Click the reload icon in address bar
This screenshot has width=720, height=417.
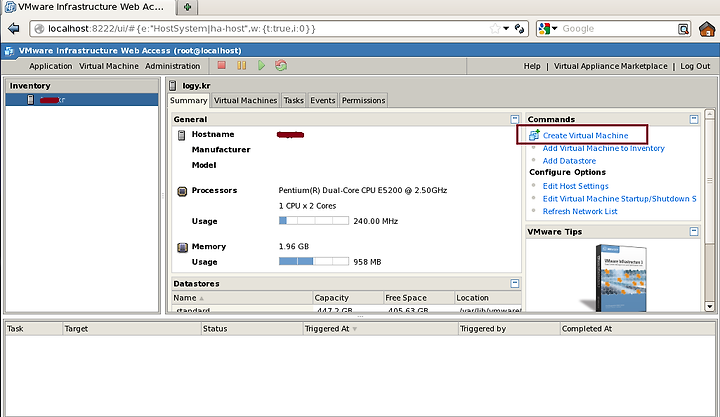pyautogui.click(x=519, y=28)
